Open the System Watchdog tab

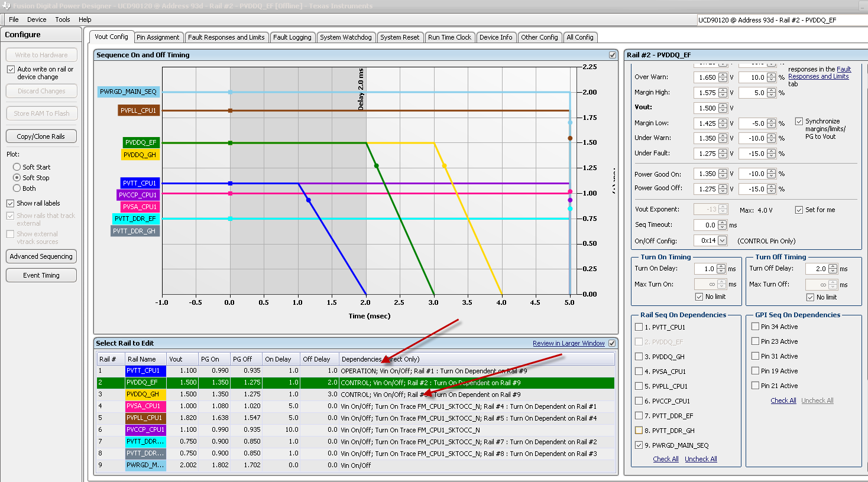[346, 37]
